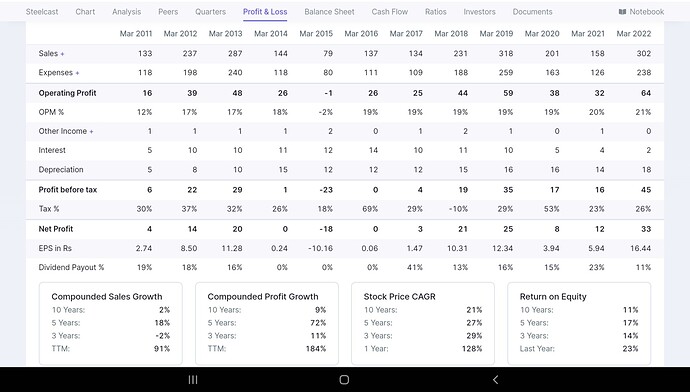This screenshot has width=690, height=392.
Task: Select the active Profit & Loss tab
Action: pyautogui.click(x=265, y=12)
